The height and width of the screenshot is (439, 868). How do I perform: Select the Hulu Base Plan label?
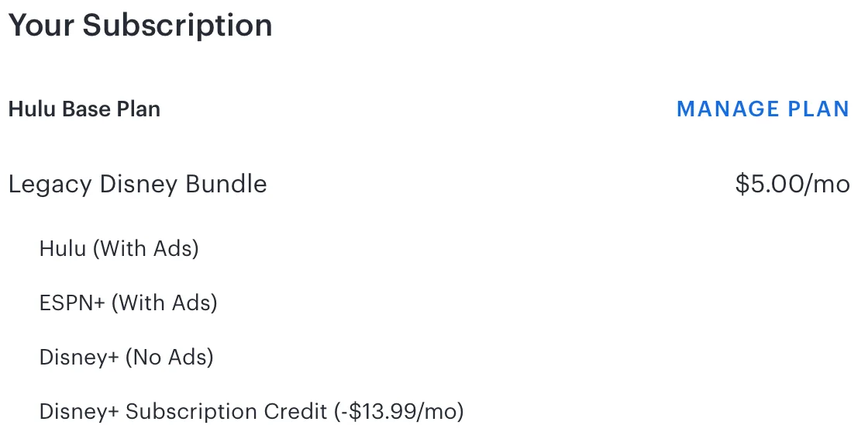pos(84,109)
